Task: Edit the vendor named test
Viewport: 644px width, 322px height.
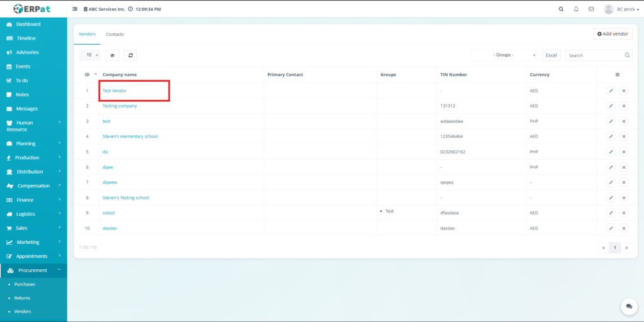Action: pos(611,121)
